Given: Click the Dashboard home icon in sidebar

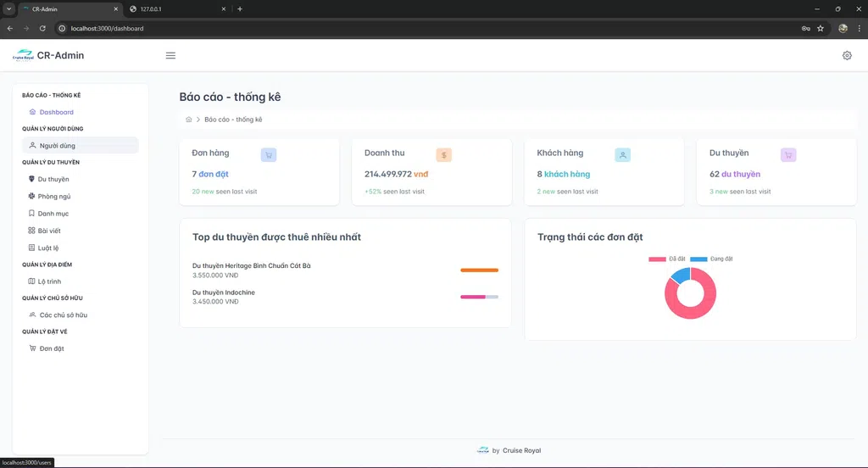Looking at the screenshot, I should 33,112.
